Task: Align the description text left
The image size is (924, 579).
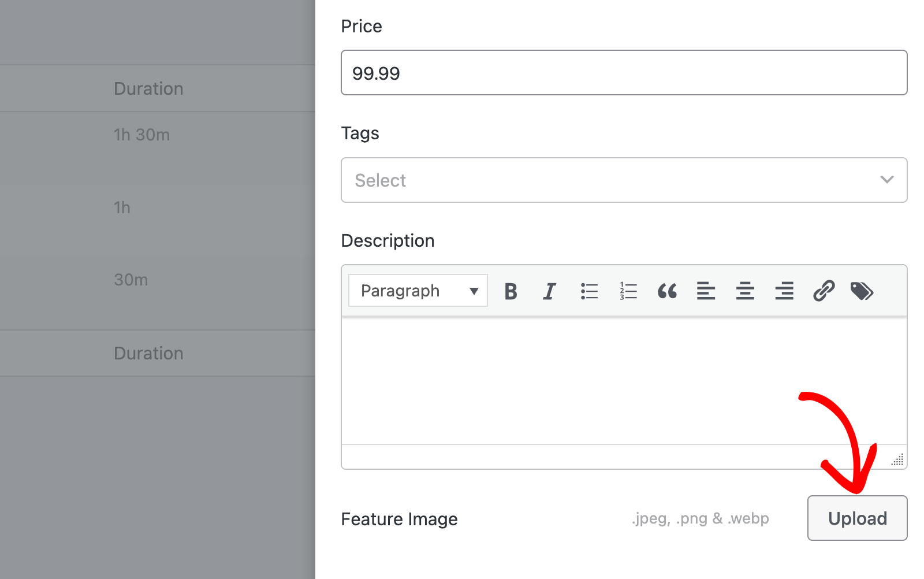Action: [x=706, y=291]
